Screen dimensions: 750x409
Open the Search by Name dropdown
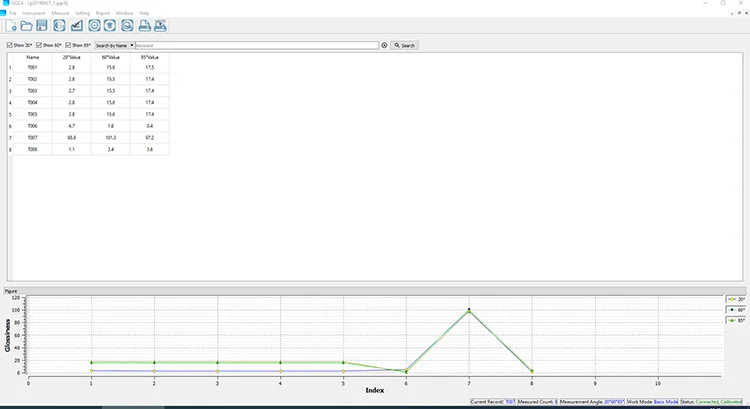click(x=114, y=45)
